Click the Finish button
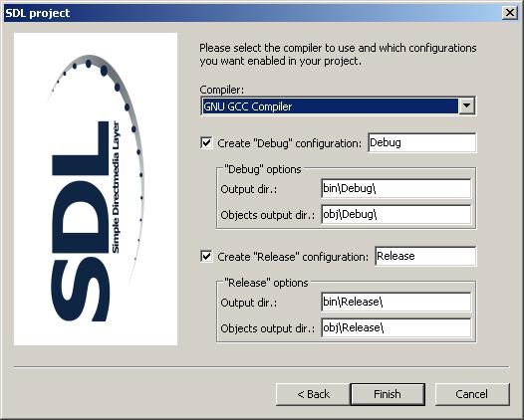Screen dimensions: 524x420 (x=388, y=394)
